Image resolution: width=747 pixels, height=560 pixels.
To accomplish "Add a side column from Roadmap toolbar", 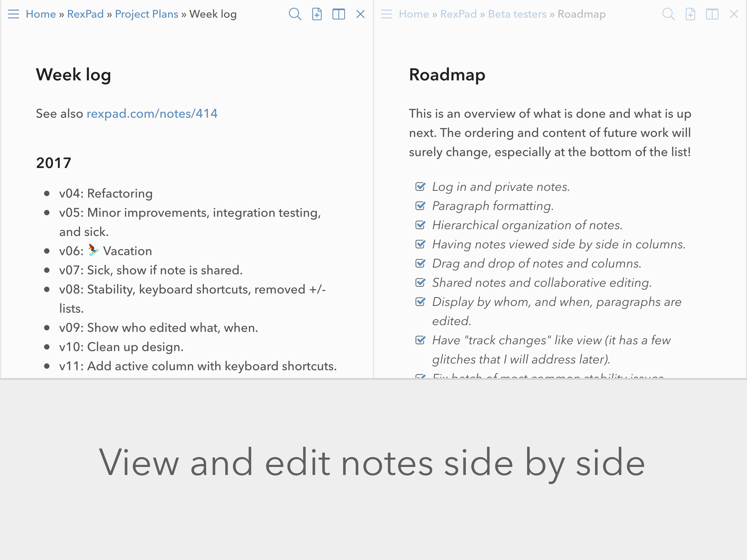I will (x=712, y=14).
